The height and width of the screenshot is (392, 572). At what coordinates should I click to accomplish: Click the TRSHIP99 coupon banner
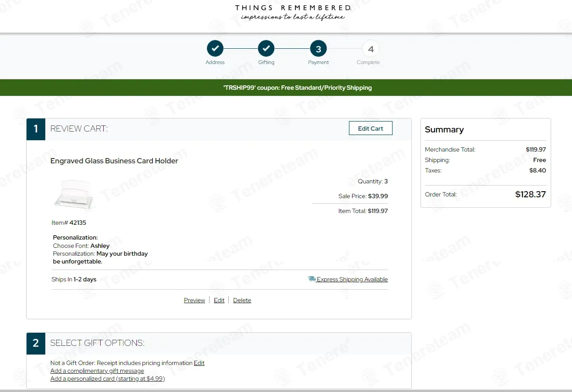point(286,88)
